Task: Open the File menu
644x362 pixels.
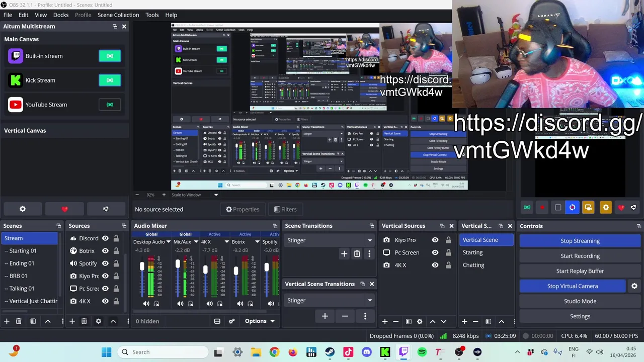Action: [8, 15]
